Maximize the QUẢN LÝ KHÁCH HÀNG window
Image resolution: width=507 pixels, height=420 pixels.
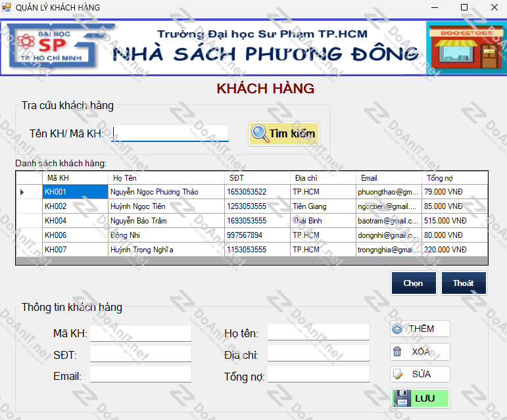(x=464, y=7)
